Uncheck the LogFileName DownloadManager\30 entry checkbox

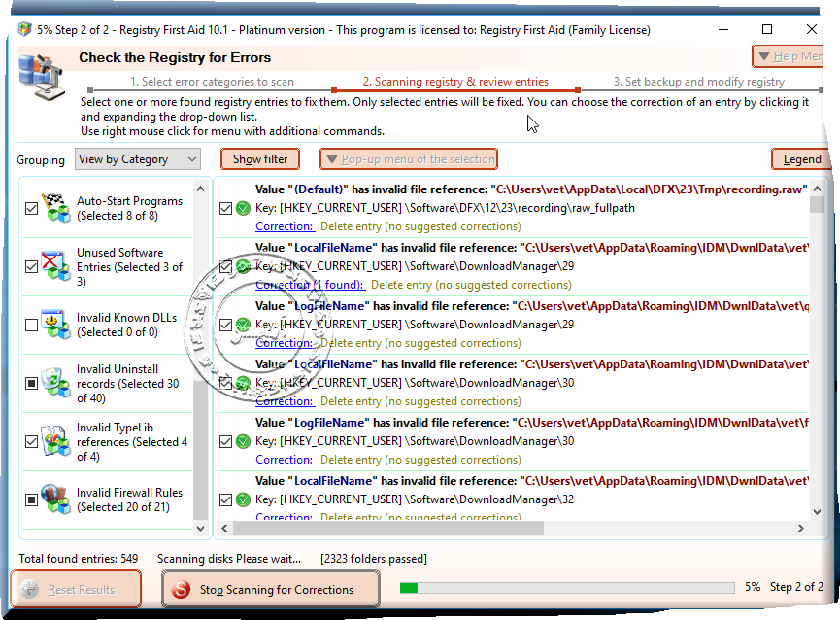pos(226,442)
